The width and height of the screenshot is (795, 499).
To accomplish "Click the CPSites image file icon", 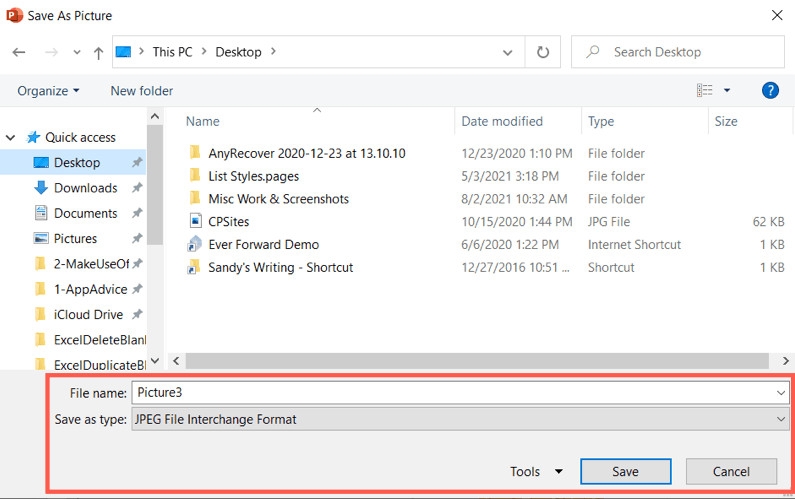I will pyautogui.click(x=195, y=221).
